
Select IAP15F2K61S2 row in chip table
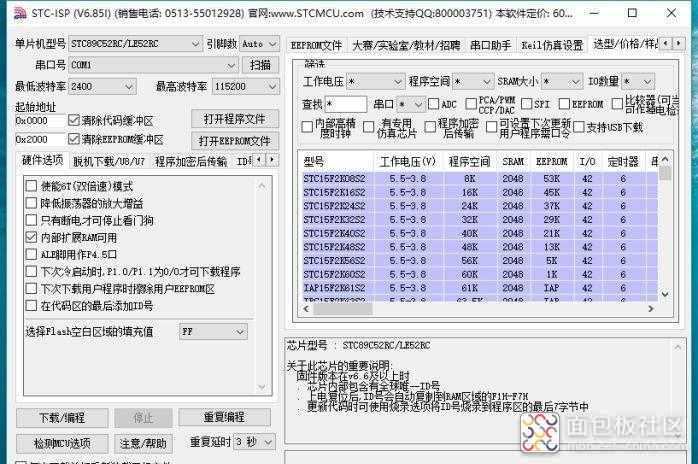point(480,288)
